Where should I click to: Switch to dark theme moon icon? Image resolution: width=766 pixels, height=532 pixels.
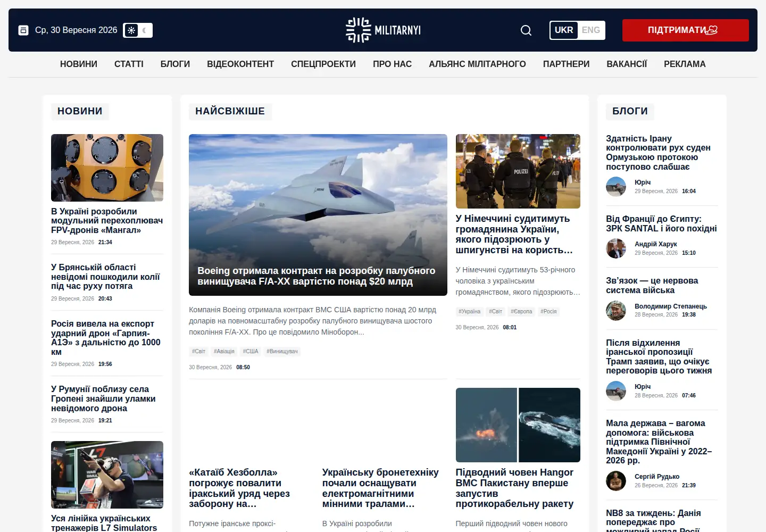[x=145, y=30]
